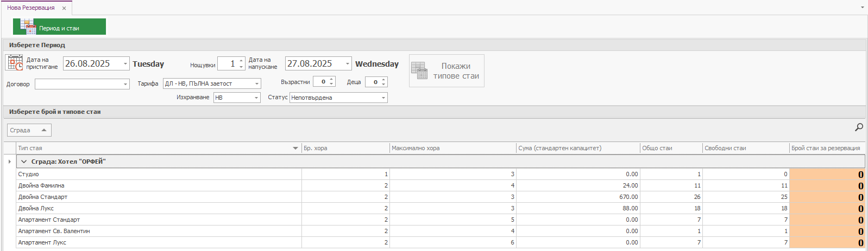Open the Изхранване dropdown

256,98
